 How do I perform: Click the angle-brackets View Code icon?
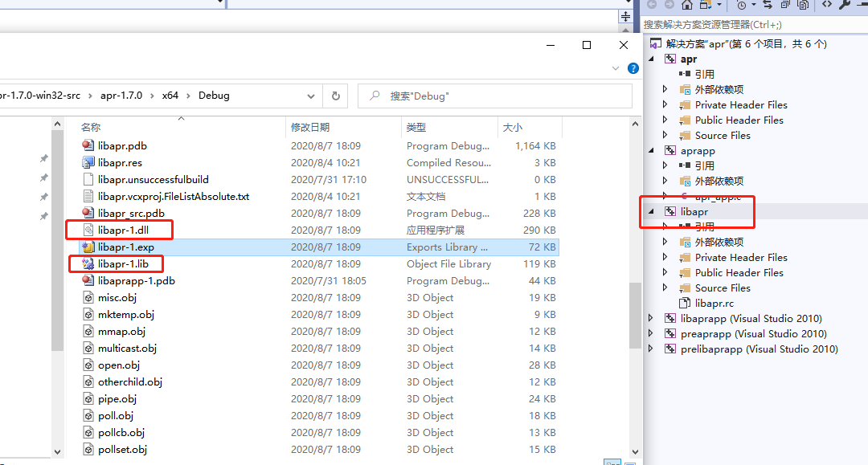tap(826, 6)
